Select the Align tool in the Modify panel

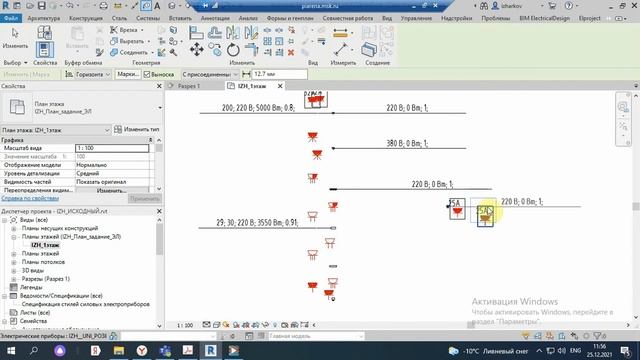pos(196,33)
